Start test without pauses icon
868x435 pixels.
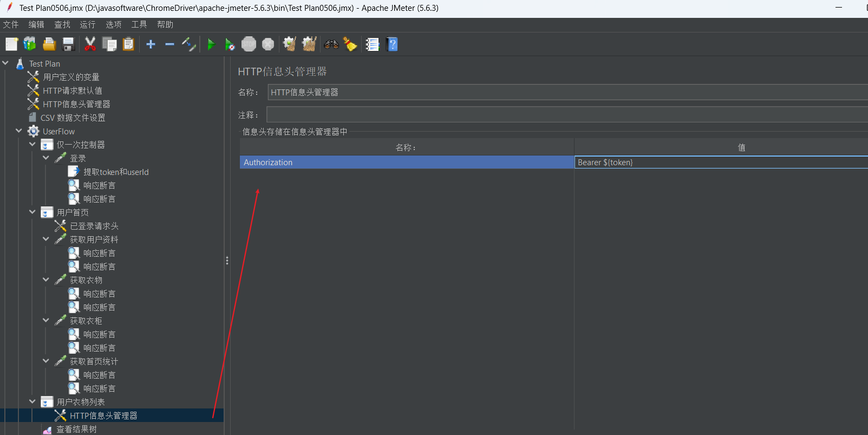[x=230, y=44]
